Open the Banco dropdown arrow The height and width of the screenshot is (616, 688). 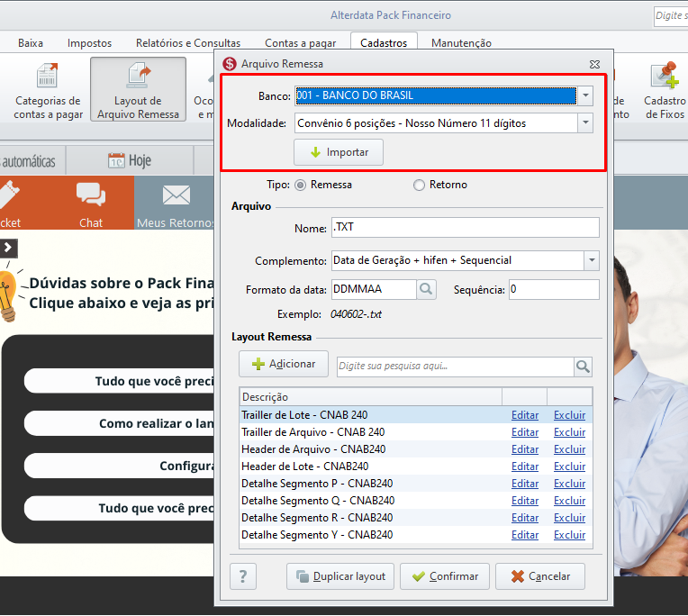point(585,95)
